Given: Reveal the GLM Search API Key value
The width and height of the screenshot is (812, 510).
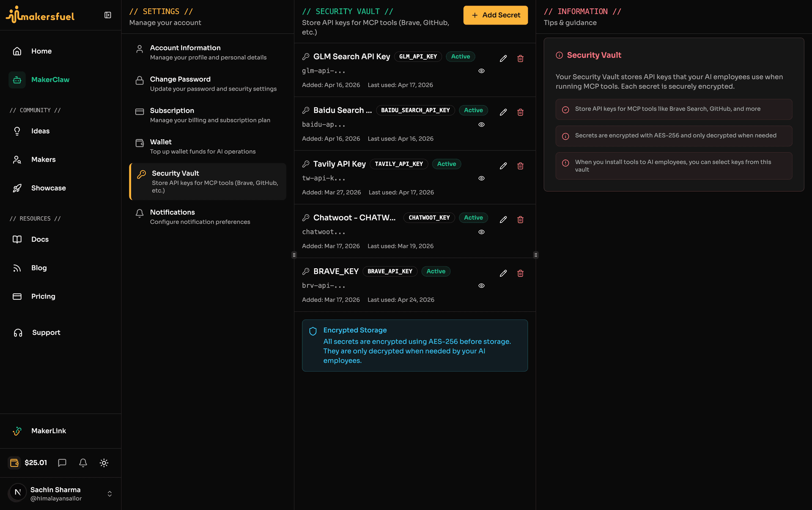Looking at the screenshot, I should point(481,71).
